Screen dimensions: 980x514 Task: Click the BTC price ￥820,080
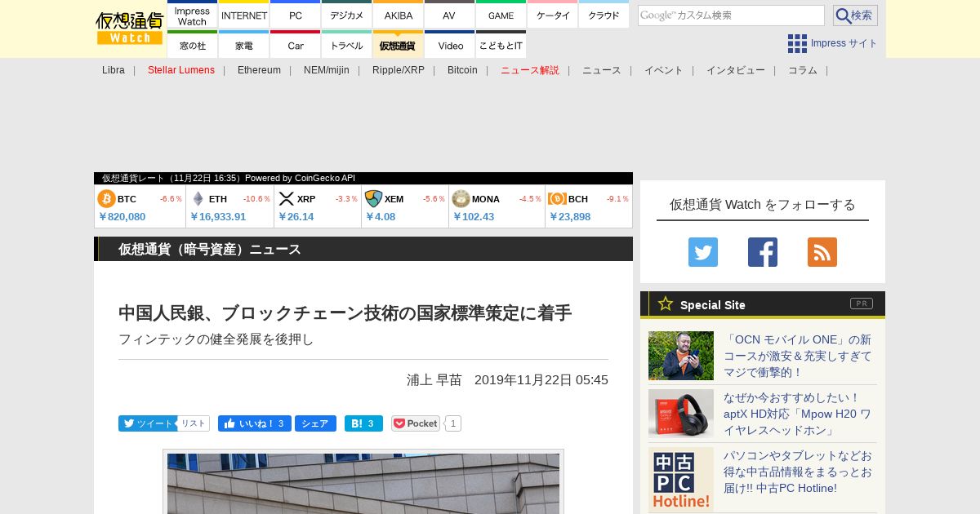point(122,217)
